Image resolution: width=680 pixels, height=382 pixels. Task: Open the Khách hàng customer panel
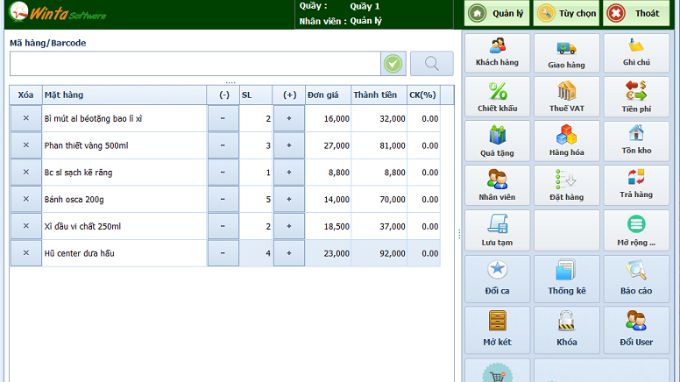(x=497, y=53)
